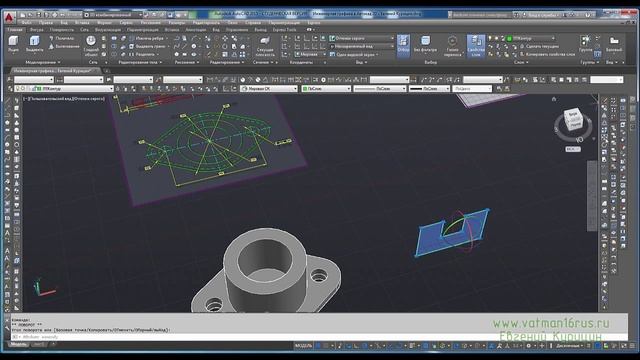Click Сделать текущим make layer current
This screenshot has height=360, width=640.
click(538, 46)
